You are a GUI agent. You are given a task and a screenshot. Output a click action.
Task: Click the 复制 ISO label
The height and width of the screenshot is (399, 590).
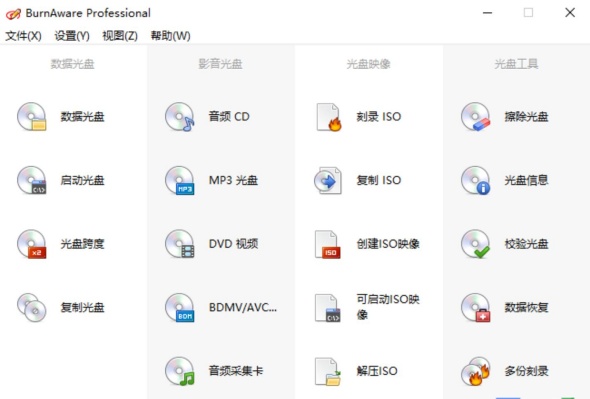pyautogui.click(x=379, y=180)
